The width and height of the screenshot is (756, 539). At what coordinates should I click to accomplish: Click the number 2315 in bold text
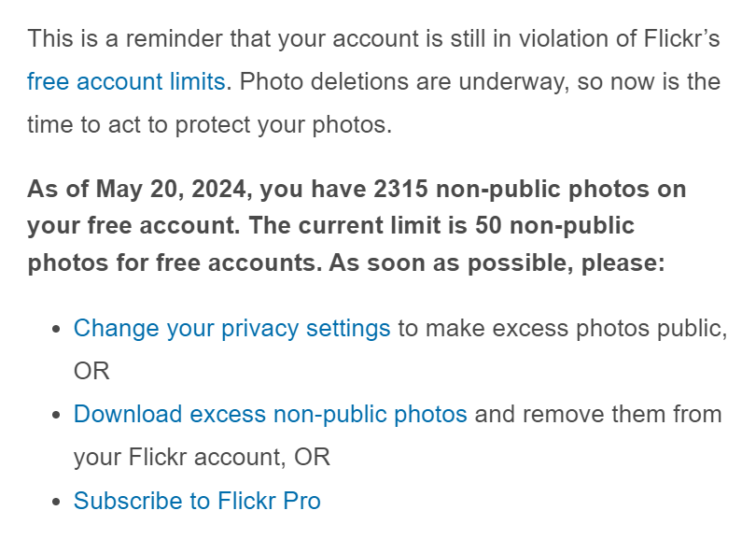400,189
